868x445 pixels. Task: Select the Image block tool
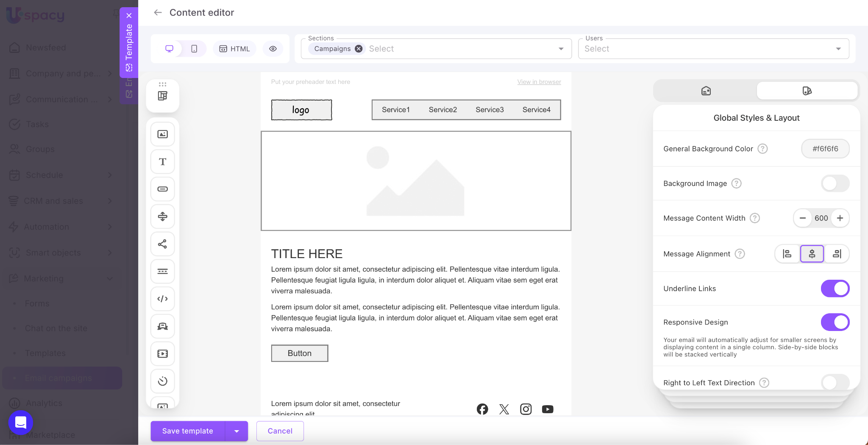coord(162,134)
